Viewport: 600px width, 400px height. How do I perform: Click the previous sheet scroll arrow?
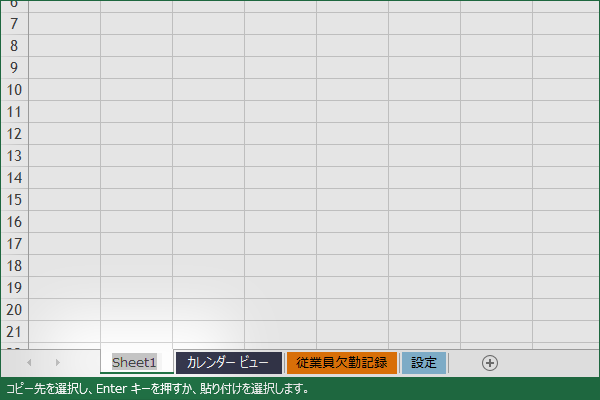(29, 362)
